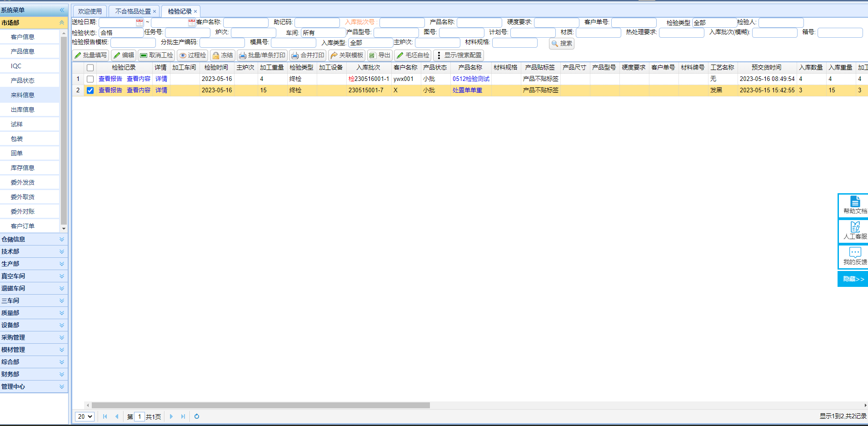This screenshot has height=426, width=868.
Task: Open the 车间 dropdown
Action: coord(323,33)
